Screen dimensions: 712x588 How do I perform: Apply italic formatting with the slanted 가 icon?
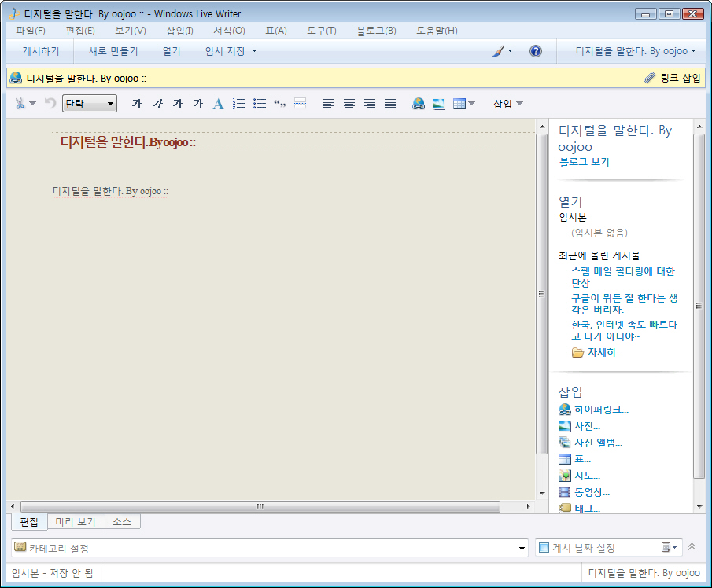coord(157,104)
